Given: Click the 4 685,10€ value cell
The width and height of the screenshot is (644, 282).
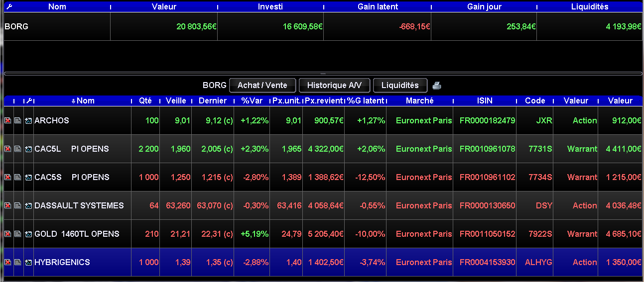Looking at the screenshot, I should tap(621, 234).
